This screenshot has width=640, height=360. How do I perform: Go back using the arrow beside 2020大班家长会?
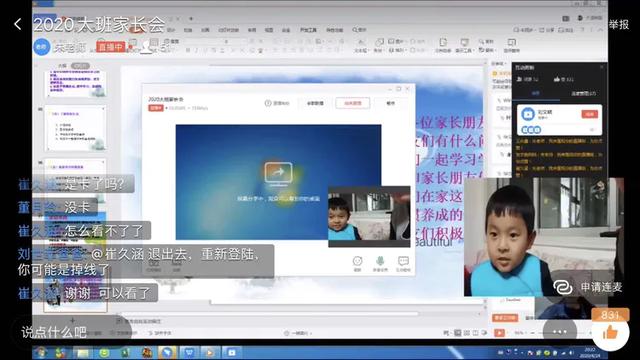18,24
